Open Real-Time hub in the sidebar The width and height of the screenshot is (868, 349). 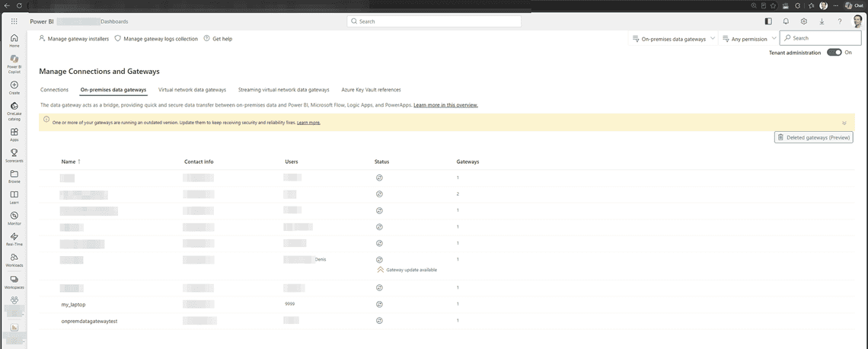[x=14, y=239]
